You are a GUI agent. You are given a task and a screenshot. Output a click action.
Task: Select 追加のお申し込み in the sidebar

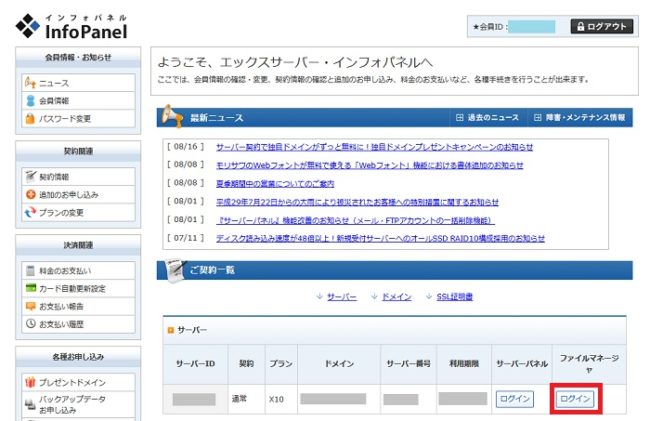click(78, 194)
